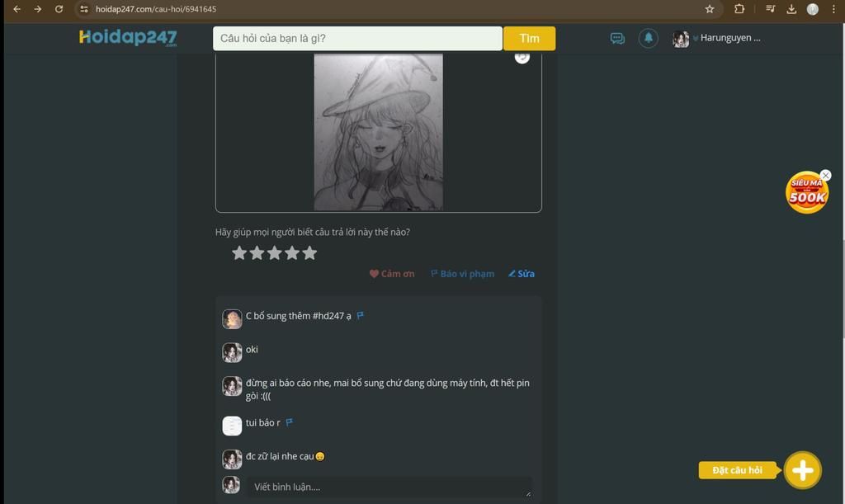Click the round icon at image top-right corner

tap(522, 57)
